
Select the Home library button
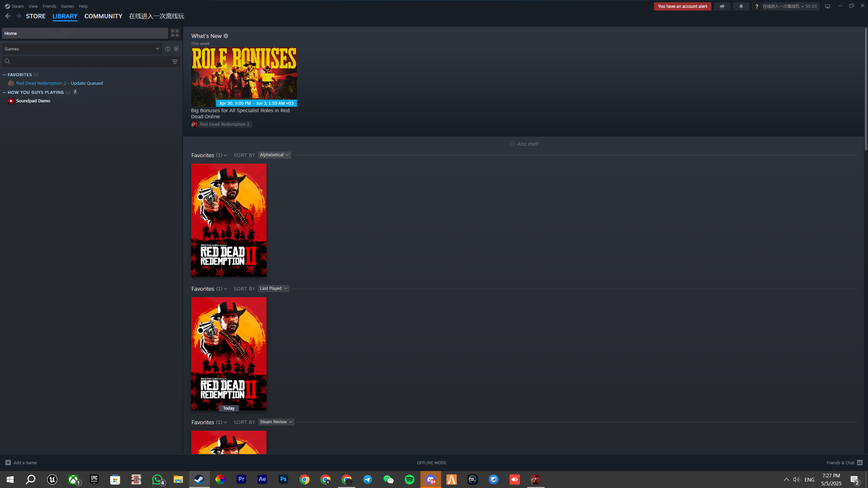(x=85, y=33)
